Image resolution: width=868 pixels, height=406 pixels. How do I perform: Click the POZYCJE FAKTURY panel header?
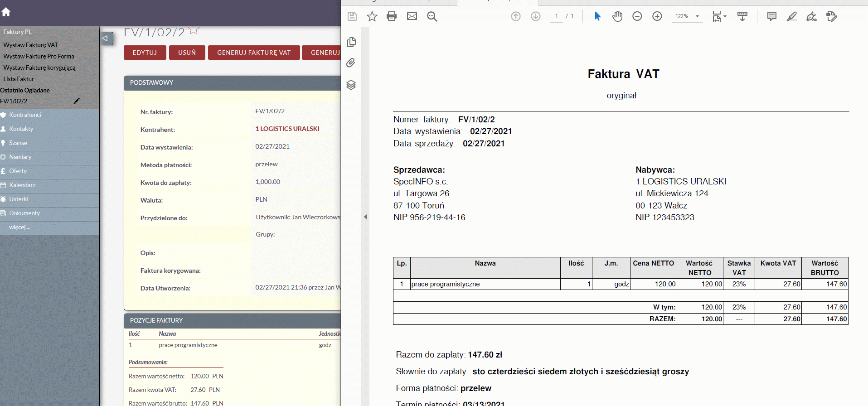coord(232,321)
